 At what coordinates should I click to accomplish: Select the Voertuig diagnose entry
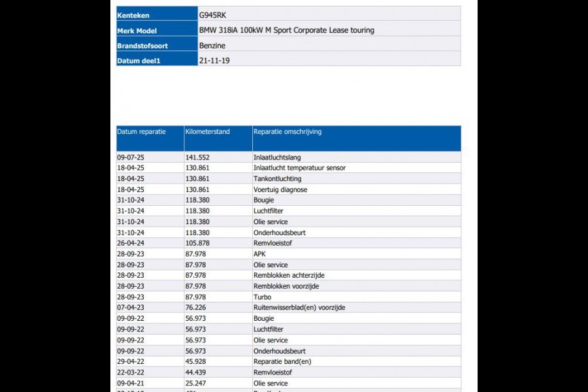(280, 189)
